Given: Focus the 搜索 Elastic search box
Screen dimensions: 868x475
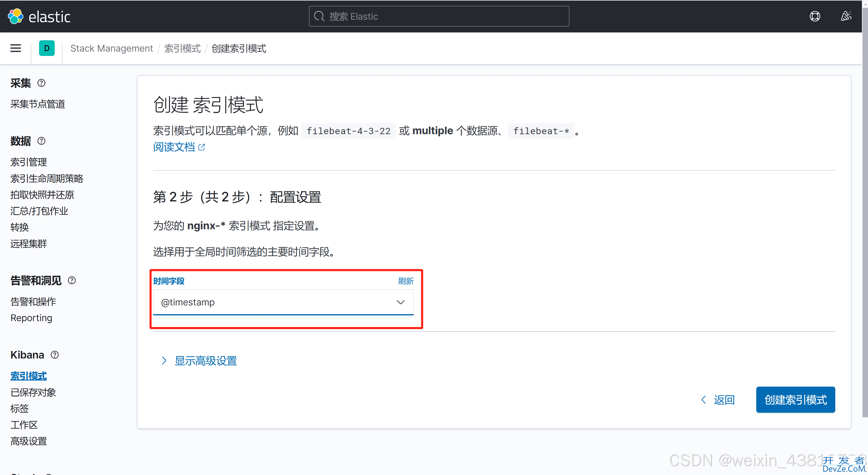Looking at the screenshot, I should 439,16.
